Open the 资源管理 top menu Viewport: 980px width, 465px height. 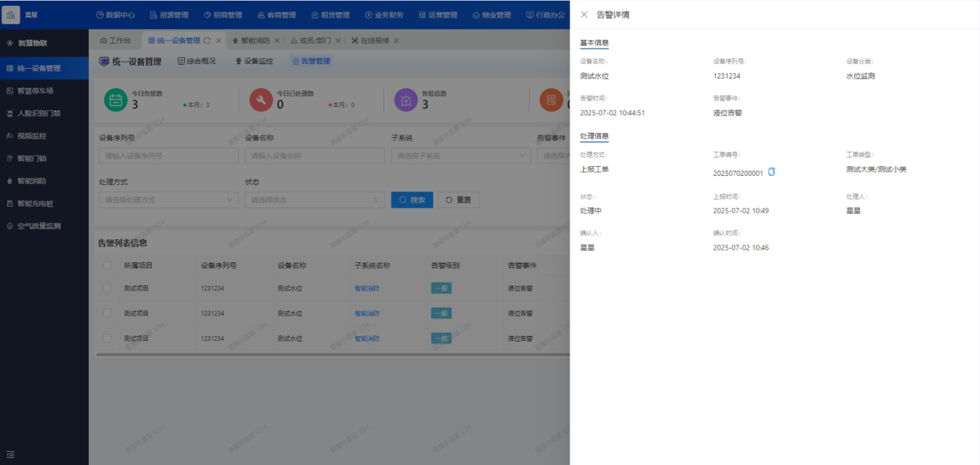coord(169,15)
